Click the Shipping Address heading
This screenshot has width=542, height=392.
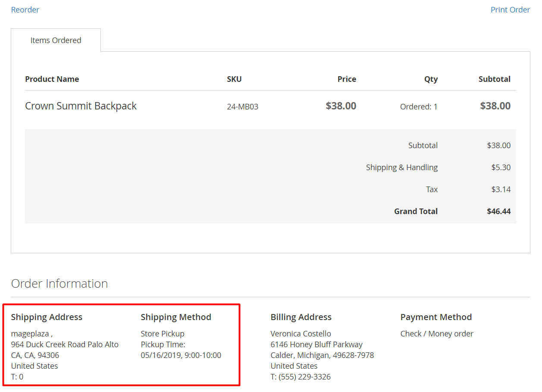click(x=47, y=317)
